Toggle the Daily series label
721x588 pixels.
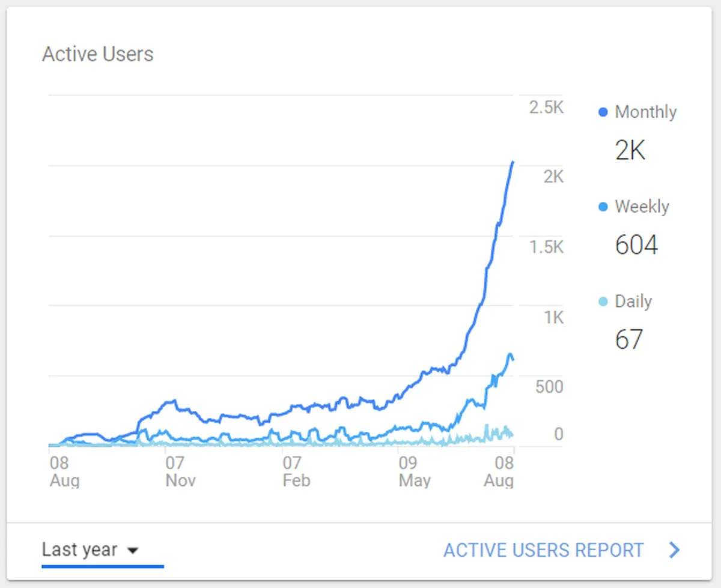633,302
